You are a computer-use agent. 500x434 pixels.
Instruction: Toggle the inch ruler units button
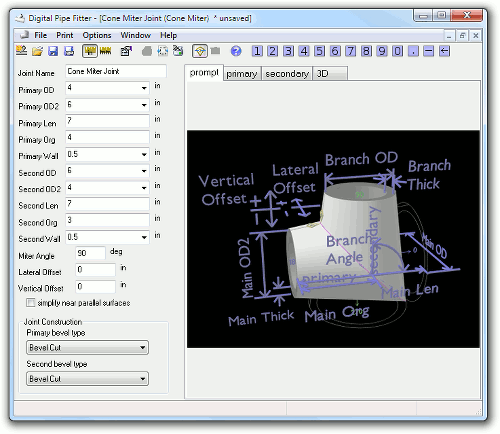(x=90, y=51)
